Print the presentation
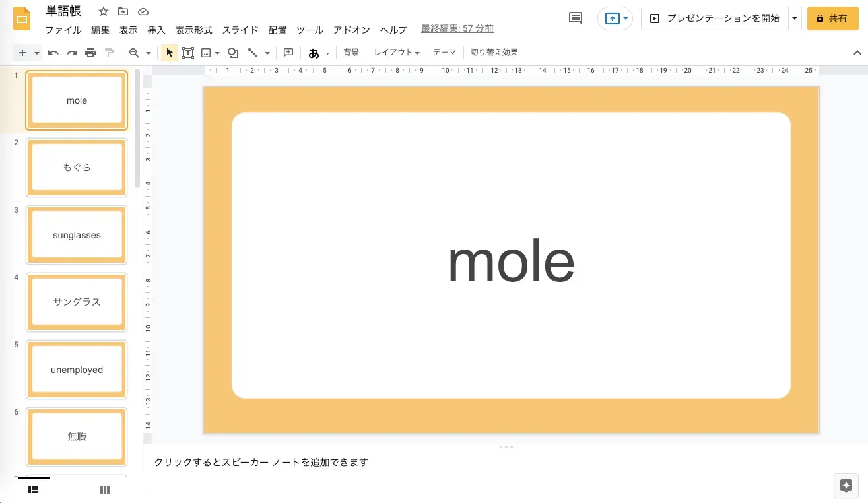 (90, 53)
